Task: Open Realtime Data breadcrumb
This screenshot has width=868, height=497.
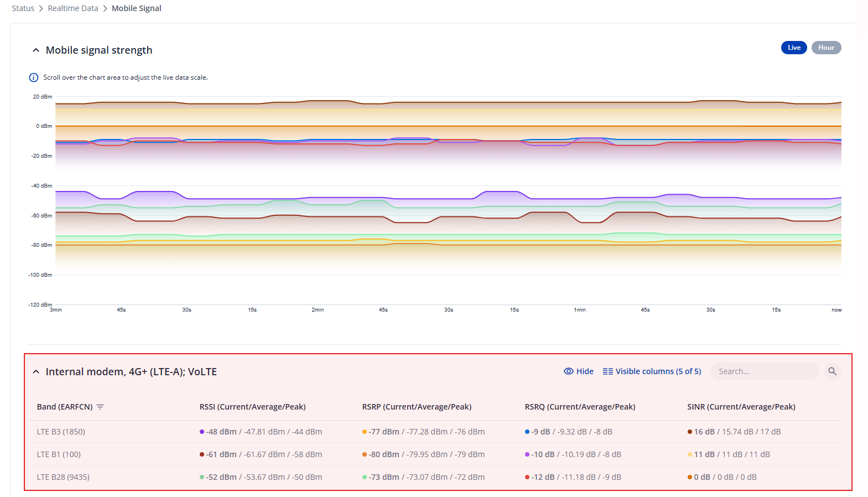Action: tap(73, 8)
